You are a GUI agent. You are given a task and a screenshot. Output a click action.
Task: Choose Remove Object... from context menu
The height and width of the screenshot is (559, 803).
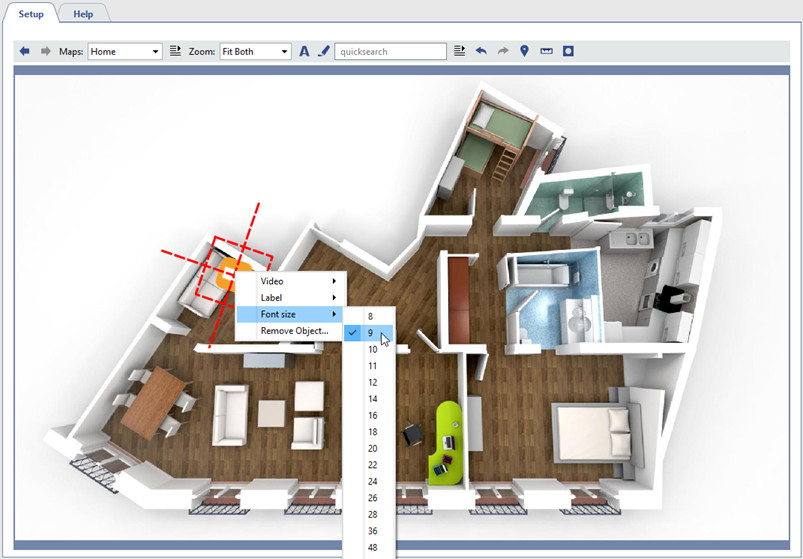coord(293,331)
